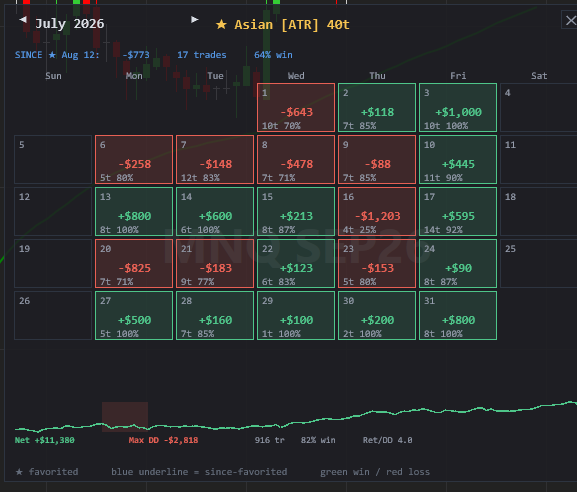Image resolution: width=577 pixels, height=492 pixels.
Task: Select July 30 cell showing +$200
Action: click(x=377, y=315)
